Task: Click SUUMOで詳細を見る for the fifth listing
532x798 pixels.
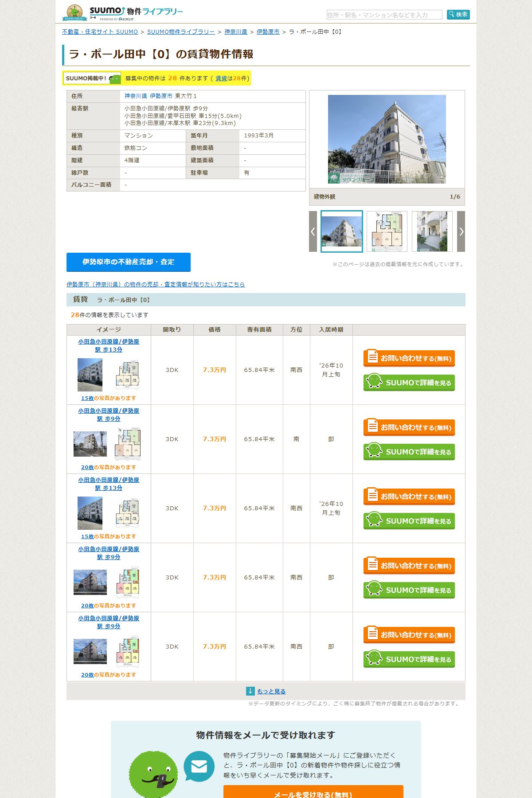Action: [x=409, y=659]
